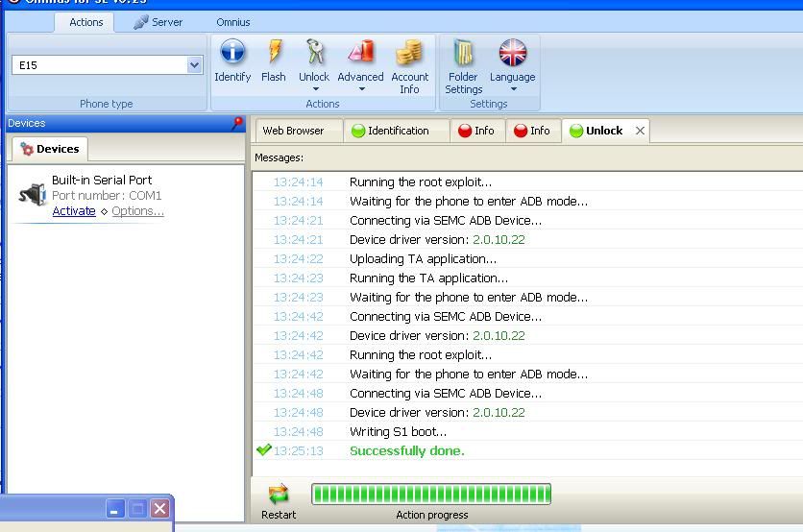Image resolution: width=803 pixels, height=532 pixels.
Task: Click the Restart arrows icon
Action: tap(279, 494)
